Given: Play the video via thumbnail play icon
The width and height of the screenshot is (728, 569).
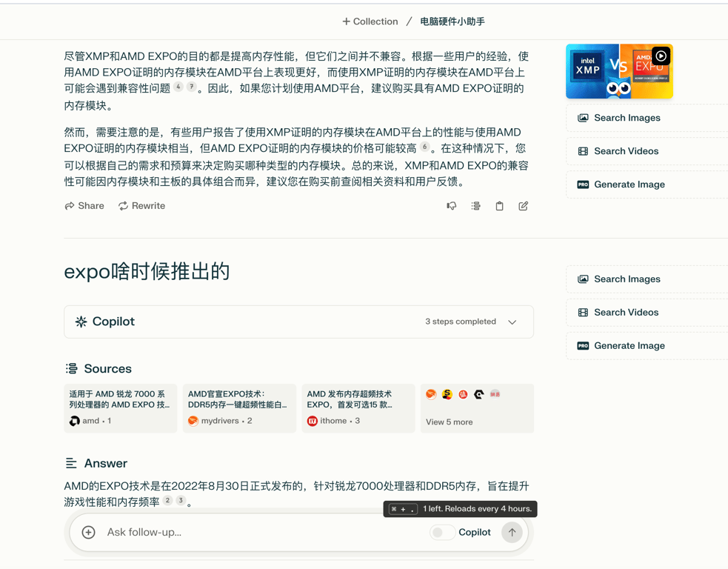Looking at the screenshot, I should [661, 56].
